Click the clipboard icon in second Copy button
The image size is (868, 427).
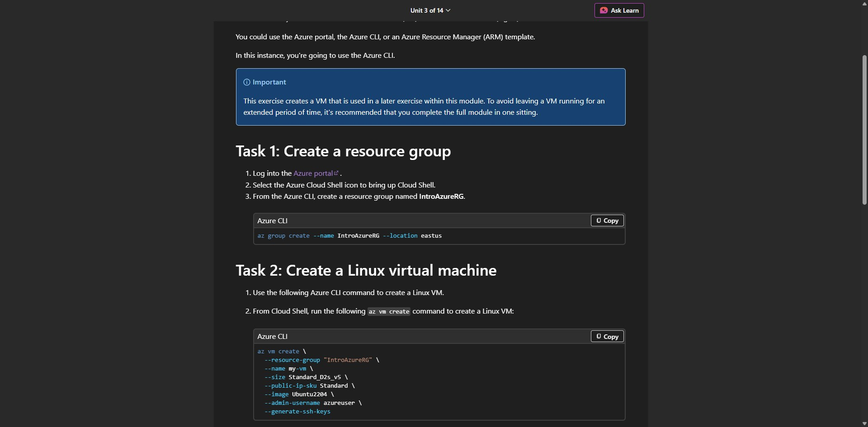point(598,336)
